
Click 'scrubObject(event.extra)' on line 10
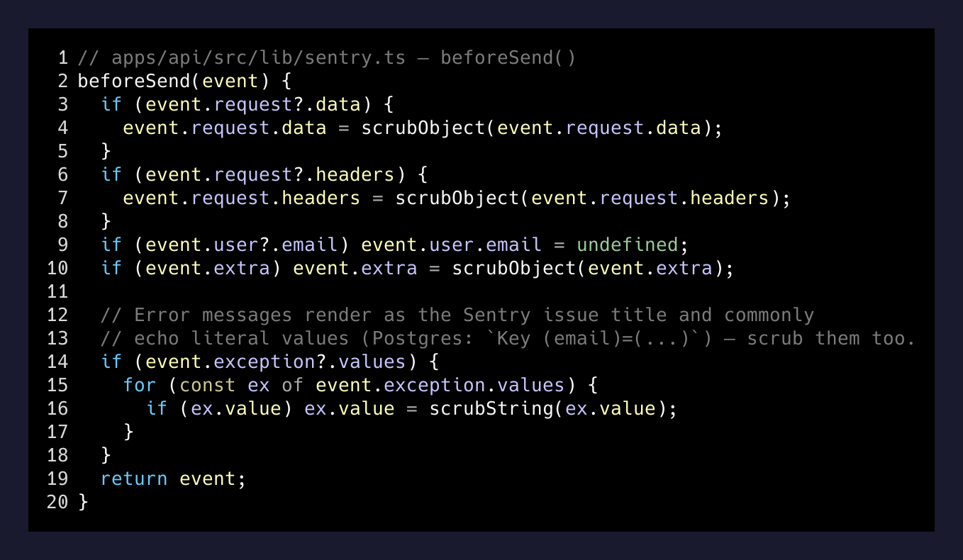pos(588,268)
